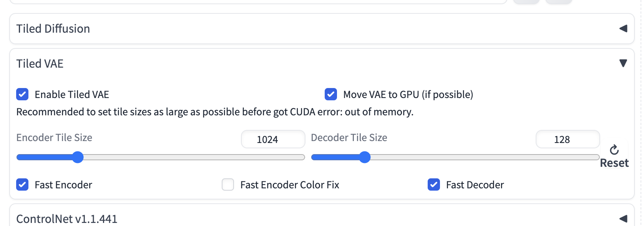644x226 pixels.
Task: Click the Encoder Tile Size label text
Action: (x=54, y=138)
